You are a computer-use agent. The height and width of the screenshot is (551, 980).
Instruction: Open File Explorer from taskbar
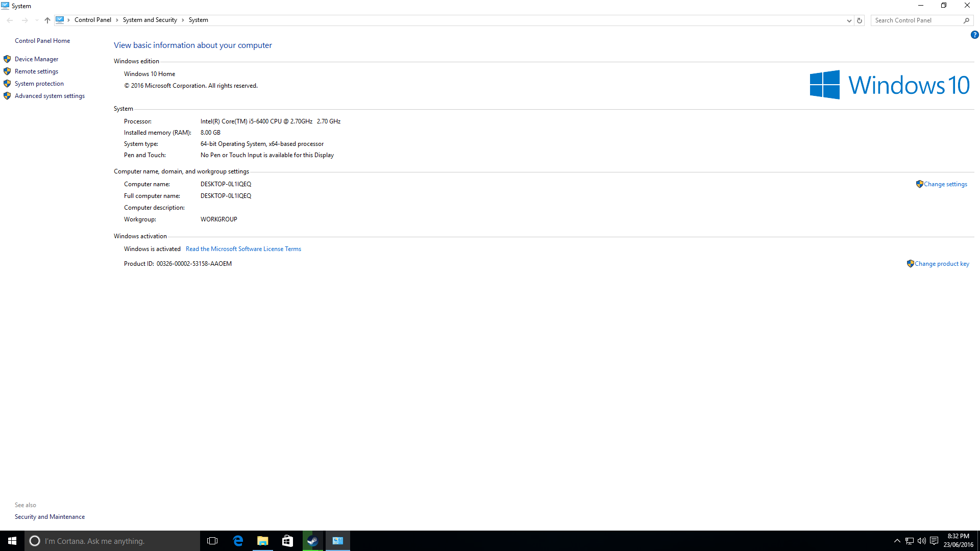point(262,541)
